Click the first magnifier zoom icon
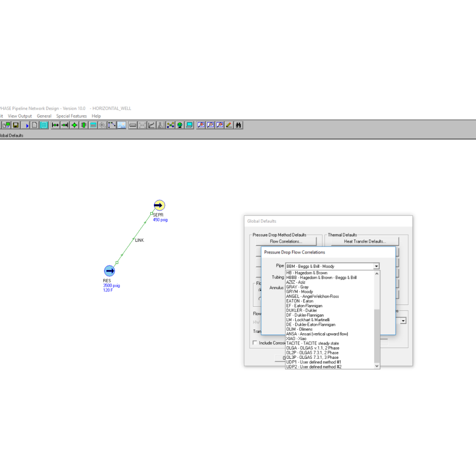The width and height of the screenshot is (476, 476). pyautogui.click(x=201, y=125)
